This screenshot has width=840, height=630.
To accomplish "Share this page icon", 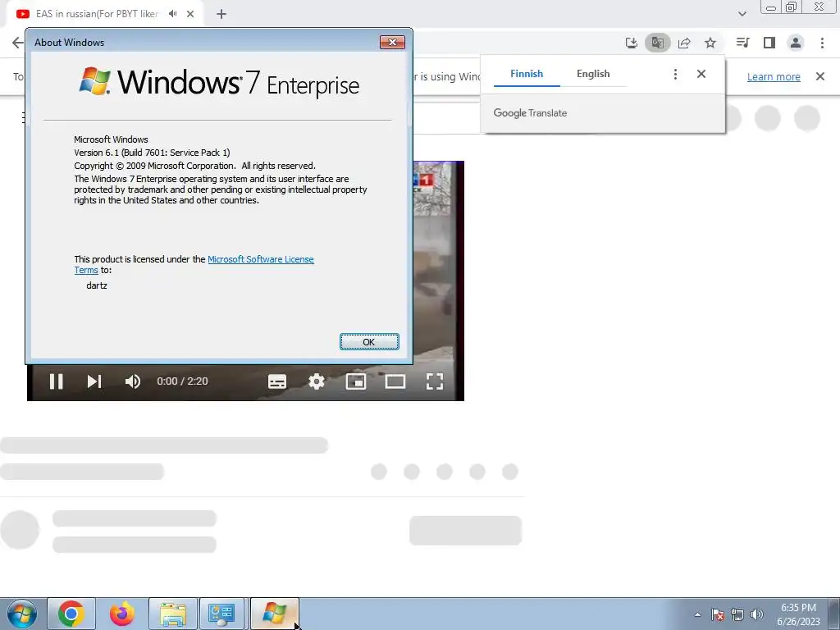I will [684, 43].
